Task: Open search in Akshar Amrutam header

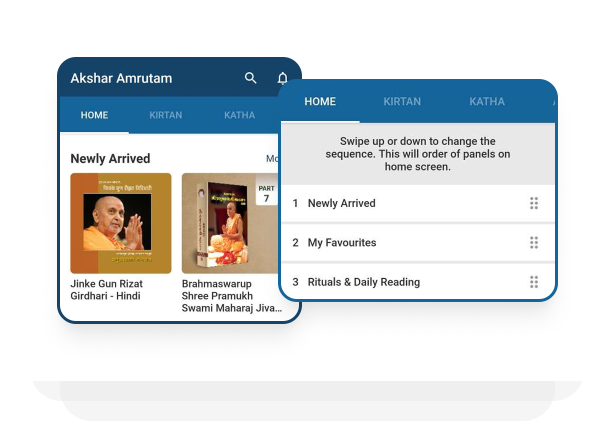Action: click(251, 78)
